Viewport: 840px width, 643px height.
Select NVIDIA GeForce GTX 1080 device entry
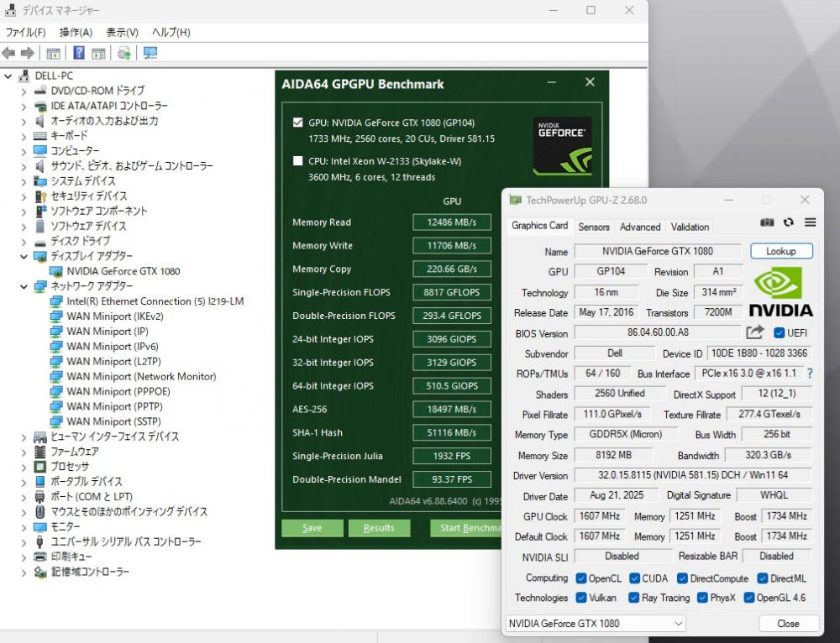pyautogui.click(x=123, y=271)
